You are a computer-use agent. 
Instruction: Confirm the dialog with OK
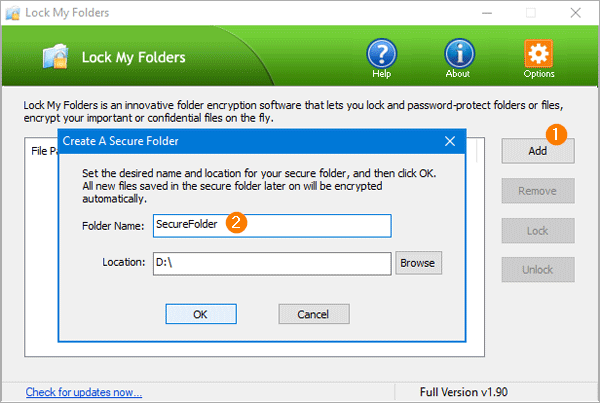click(200, 314)
